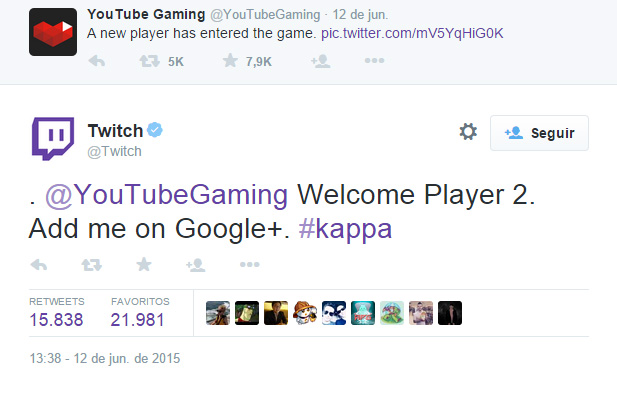Click follow icon below Twitch tweet
Viewport: 617px width, 394px height.
(x=196, y=265)
